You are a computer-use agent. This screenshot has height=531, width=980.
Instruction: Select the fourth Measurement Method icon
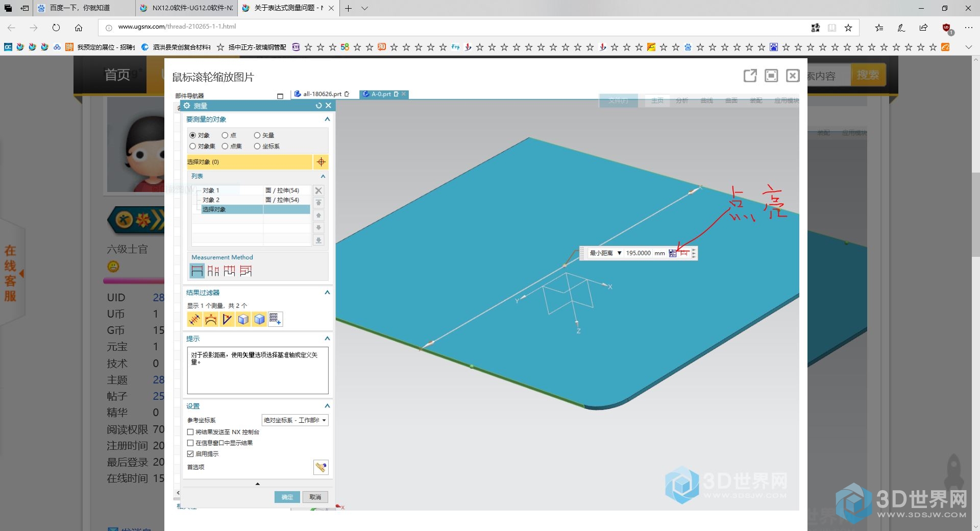246,271
